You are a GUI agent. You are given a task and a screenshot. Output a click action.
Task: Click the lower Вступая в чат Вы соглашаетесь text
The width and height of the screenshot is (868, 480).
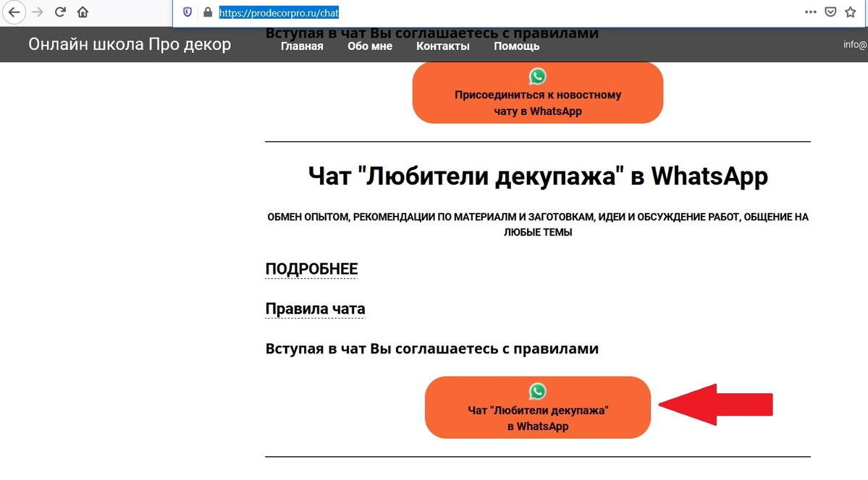coord(431,349)
